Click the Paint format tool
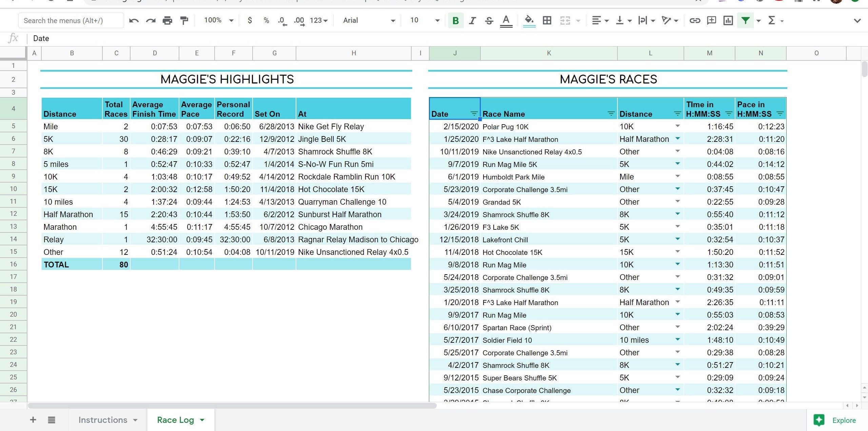868x431 pixels. pos(184,20)
